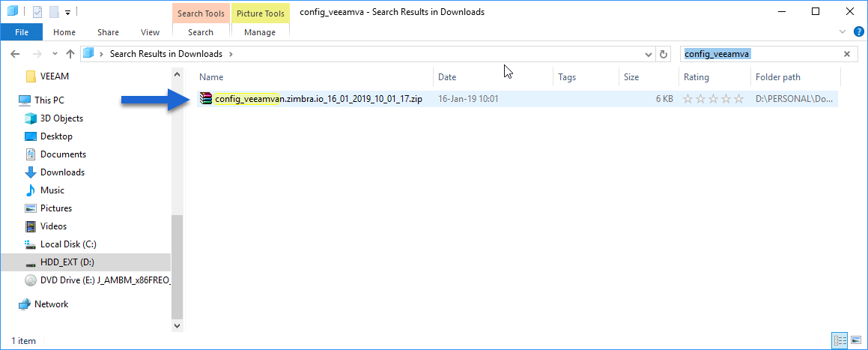Click the Properties quick access icon

click(x=37, y=11)
